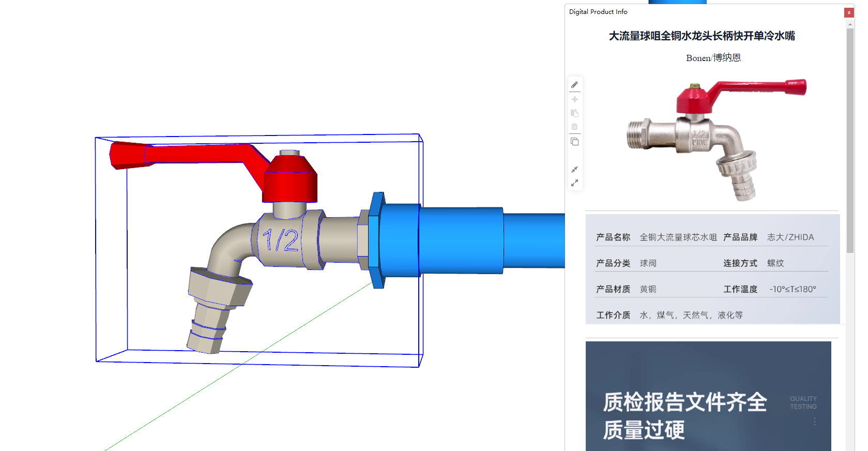Click the 1/2 marking on valve body
The image size is (868, 451).
tap(280, 240)
